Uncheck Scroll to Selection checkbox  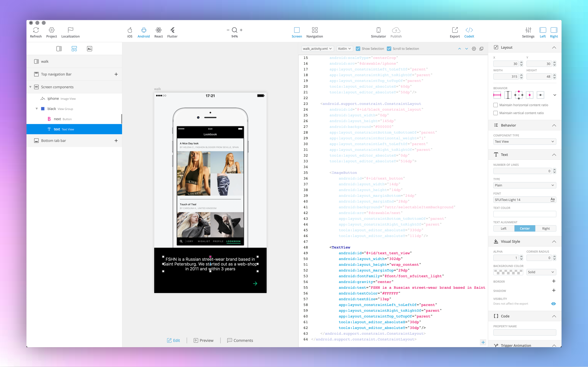click(389, 49)
